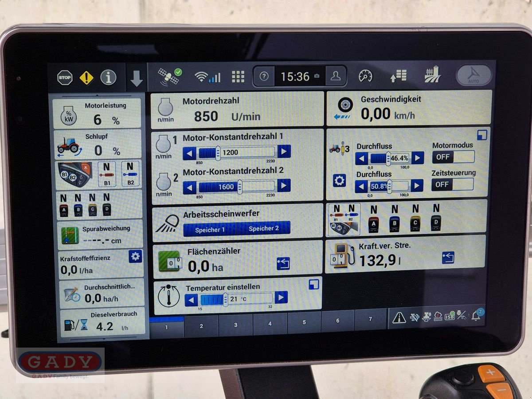532x399 pixels.
Task: Select Arbeitsscheinwerfer Speicher 2 button
Action: coord(265,229)
